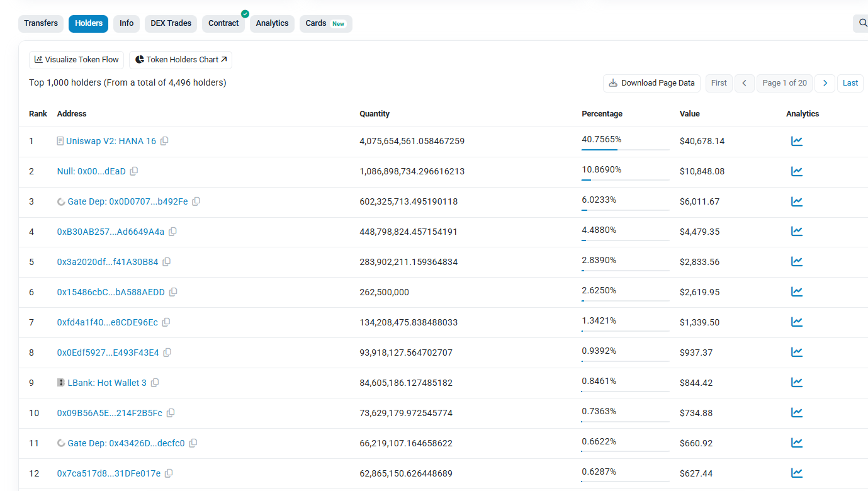868x491 pixels.
Task: Click the 40.7565% percentage bar
Action: 626,149
